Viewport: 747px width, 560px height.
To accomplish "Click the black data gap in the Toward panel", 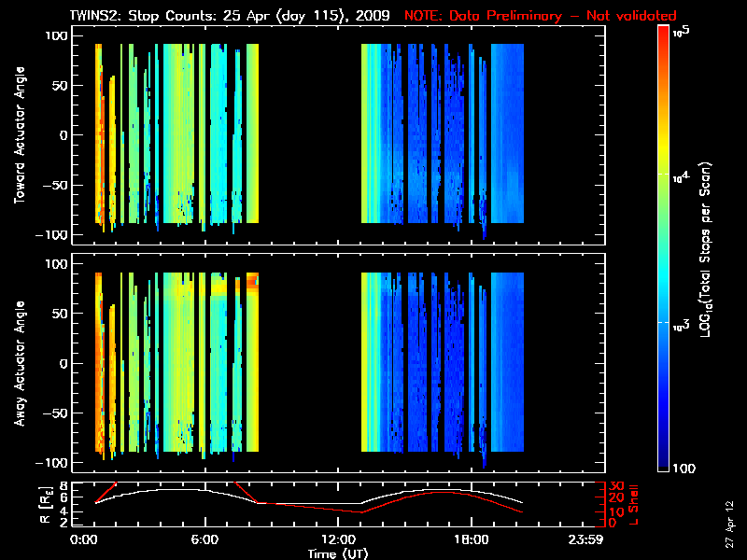I will pyautogui.click(x=309, y=135).
